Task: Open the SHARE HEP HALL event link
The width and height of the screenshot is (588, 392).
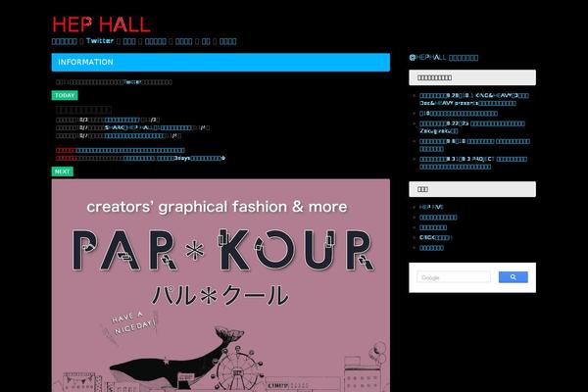Action: [148, 127]
